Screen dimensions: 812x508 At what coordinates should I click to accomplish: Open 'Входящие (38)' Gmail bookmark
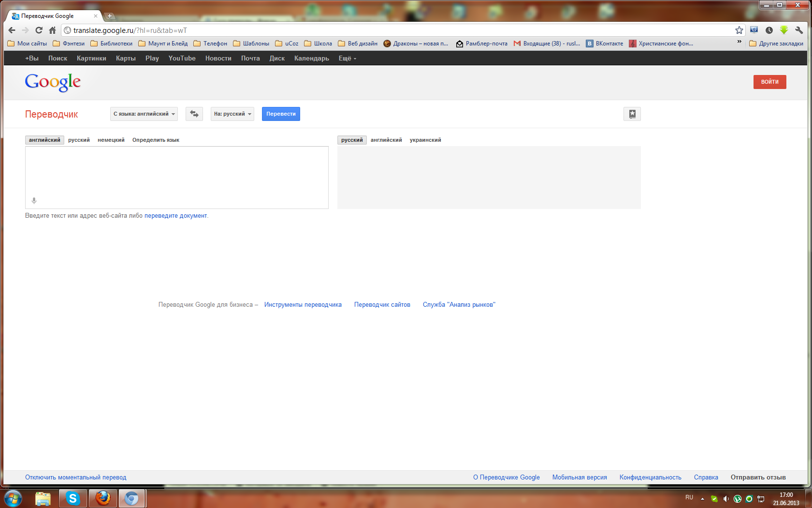click(x=547, y=44)
